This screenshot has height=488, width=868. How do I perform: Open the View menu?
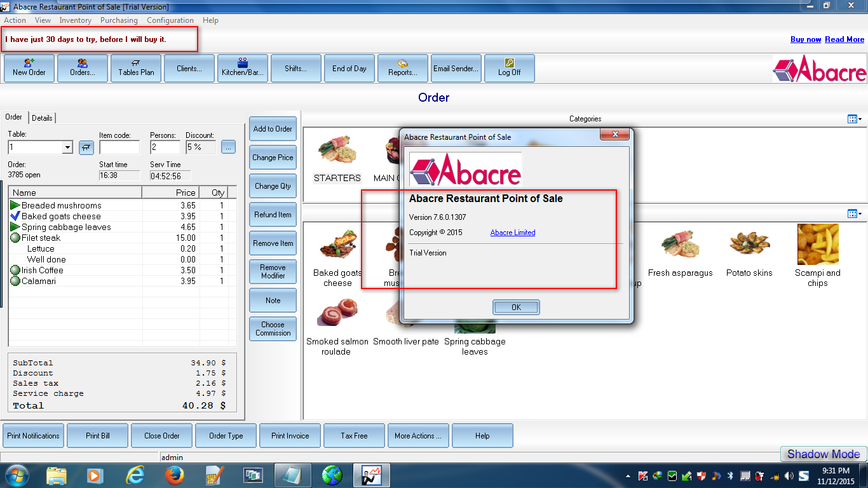click(x=43, y=20)
